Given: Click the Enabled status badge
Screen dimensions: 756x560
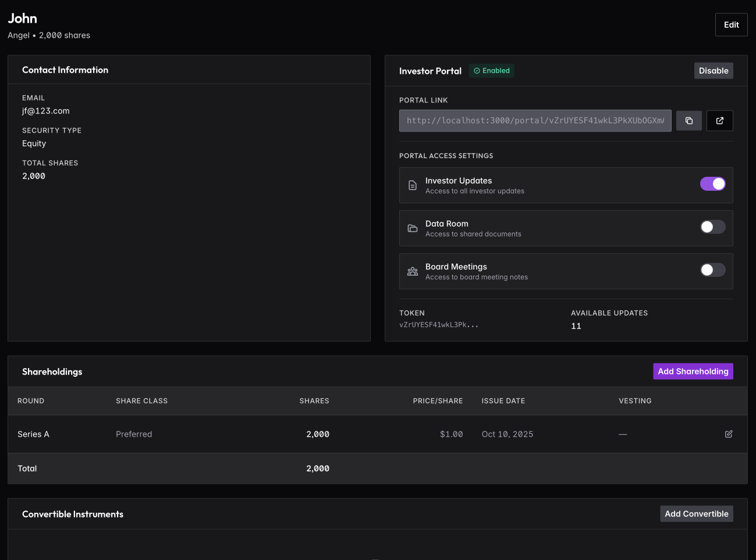Looking at the screenshot, I should pyautogui.click(x=492, y=71).
